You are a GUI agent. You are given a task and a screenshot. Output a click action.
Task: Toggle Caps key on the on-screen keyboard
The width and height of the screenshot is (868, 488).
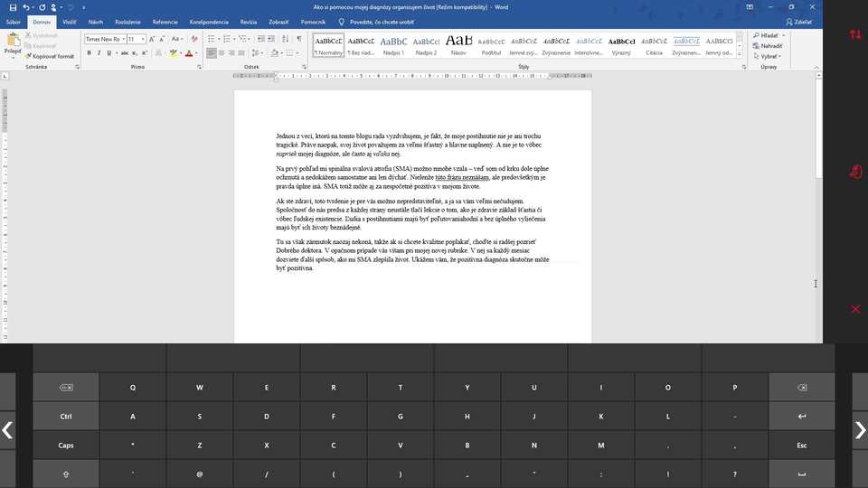click(x=66, y=445)
